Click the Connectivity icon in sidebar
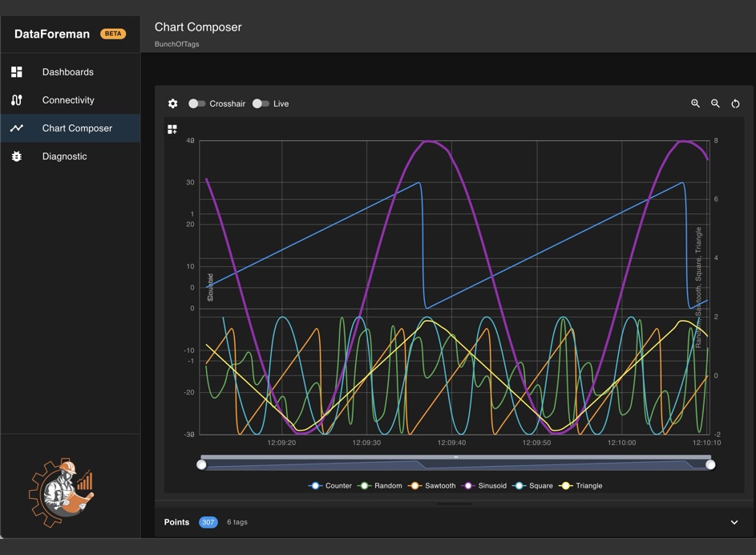Image resolution: width=756 pixels, height=555 pixels. point(17,100)
